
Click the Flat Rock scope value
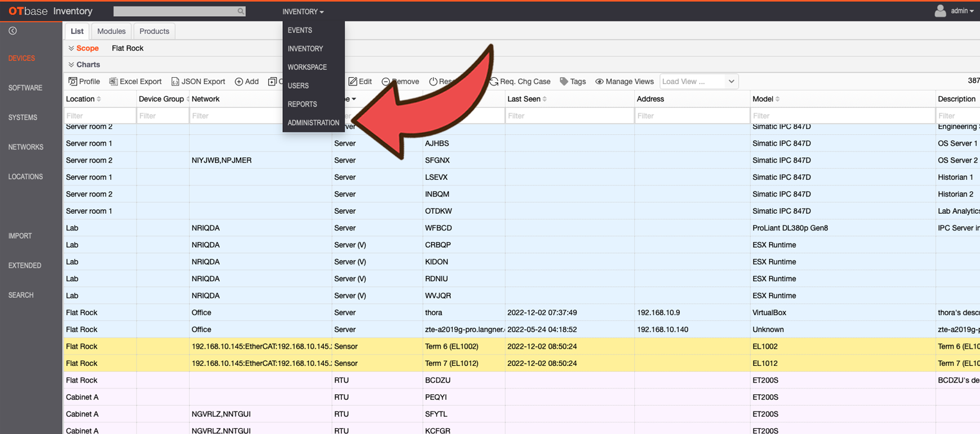[x=128, y=48]
